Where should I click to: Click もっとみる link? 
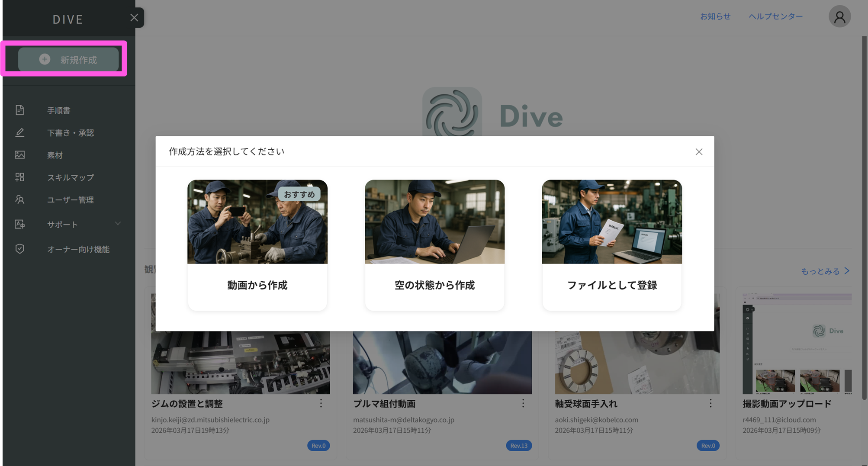click(825, 271)
